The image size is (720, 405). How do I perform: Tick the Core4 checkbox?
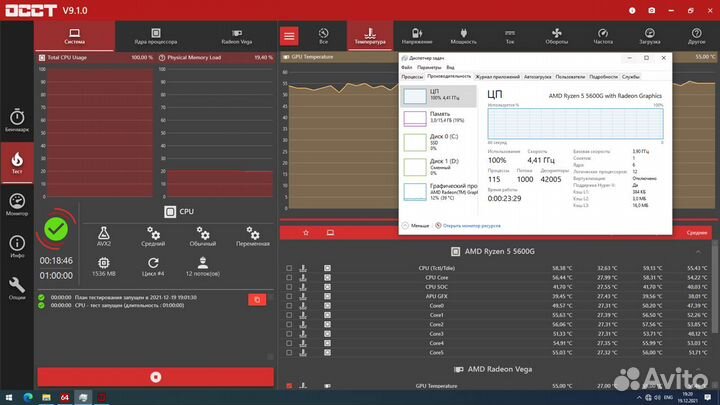tap(289, 343)
